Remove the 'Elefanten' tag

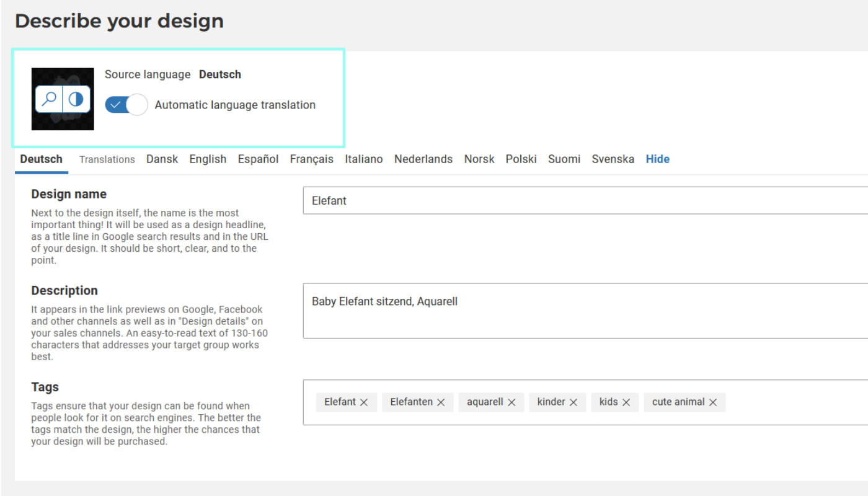(441, 402)
